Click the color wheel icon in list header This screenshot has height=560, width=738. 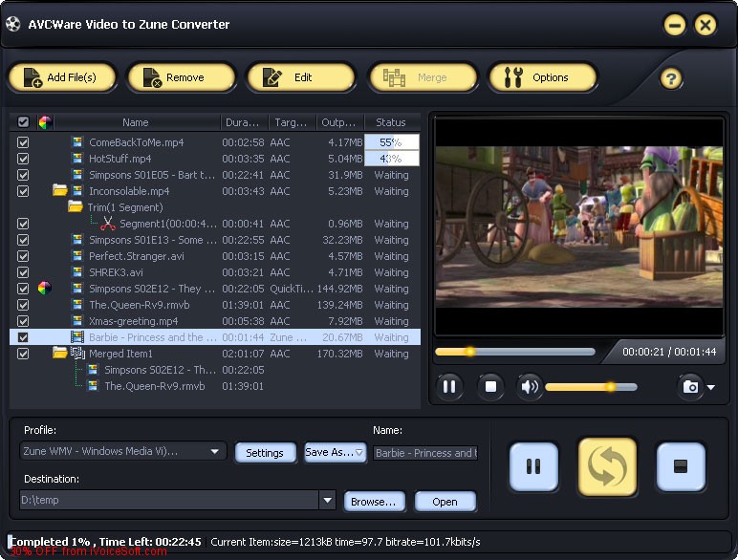tap(45, 122)
